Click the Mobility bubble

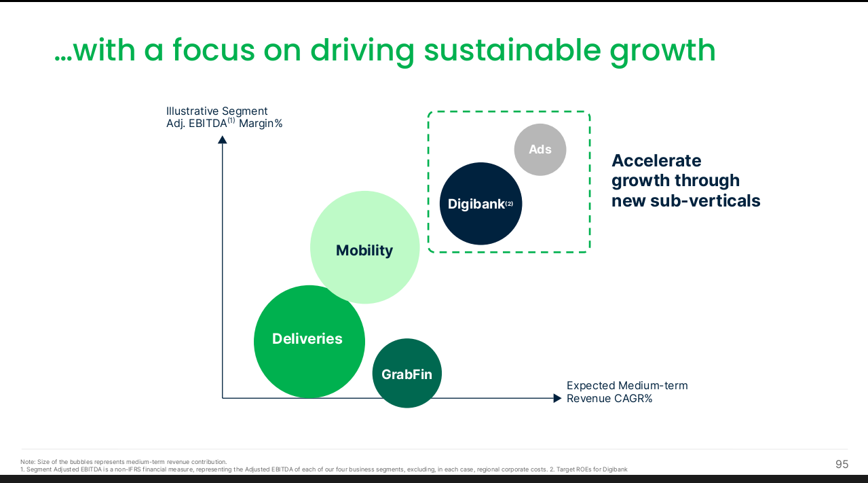(x=364, y=249)
